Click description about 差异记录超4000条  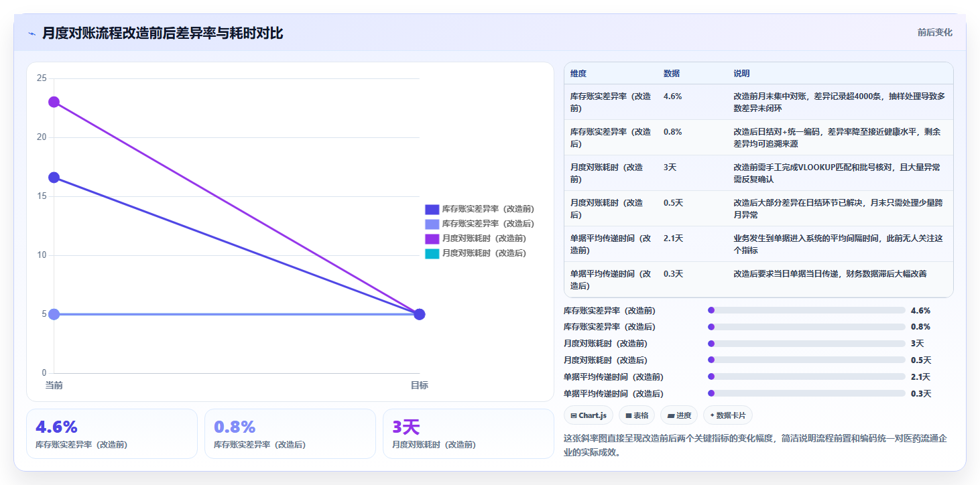point(839,102)
